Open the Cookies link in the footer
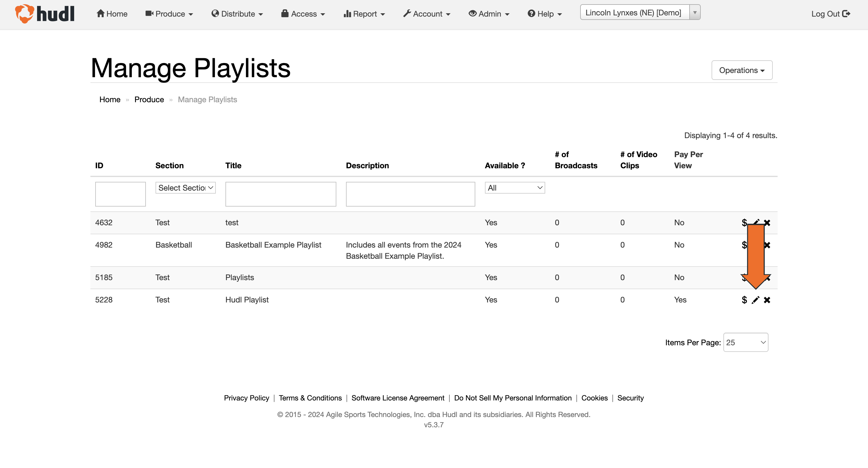This screenshot has height=468, width=868. pyautogui.click(x=594, y=398)
